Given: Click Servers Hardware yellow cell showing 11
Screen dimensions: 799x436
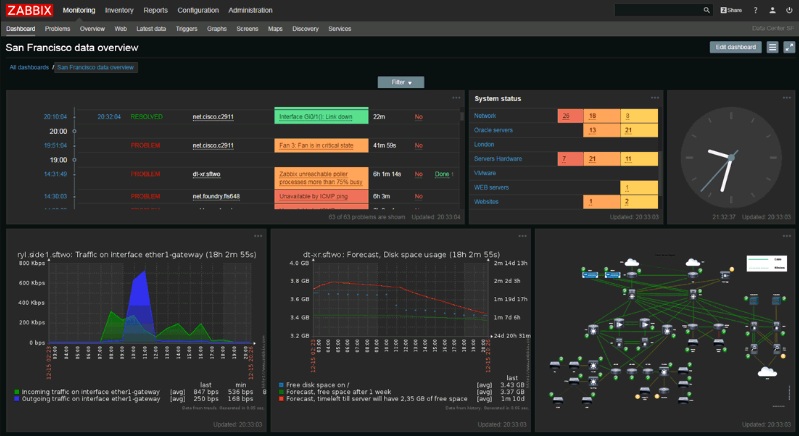Looking at the screenshot, I should 639,158.
